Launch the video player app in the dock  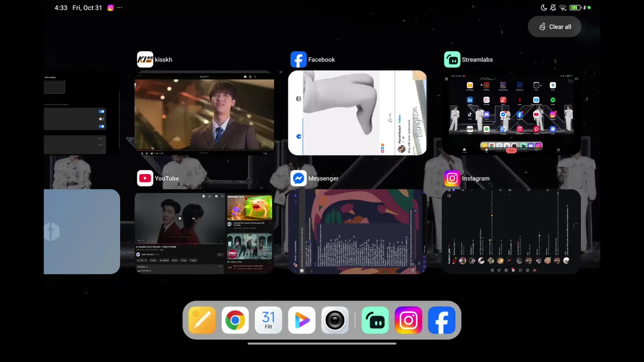click(301, 320)
